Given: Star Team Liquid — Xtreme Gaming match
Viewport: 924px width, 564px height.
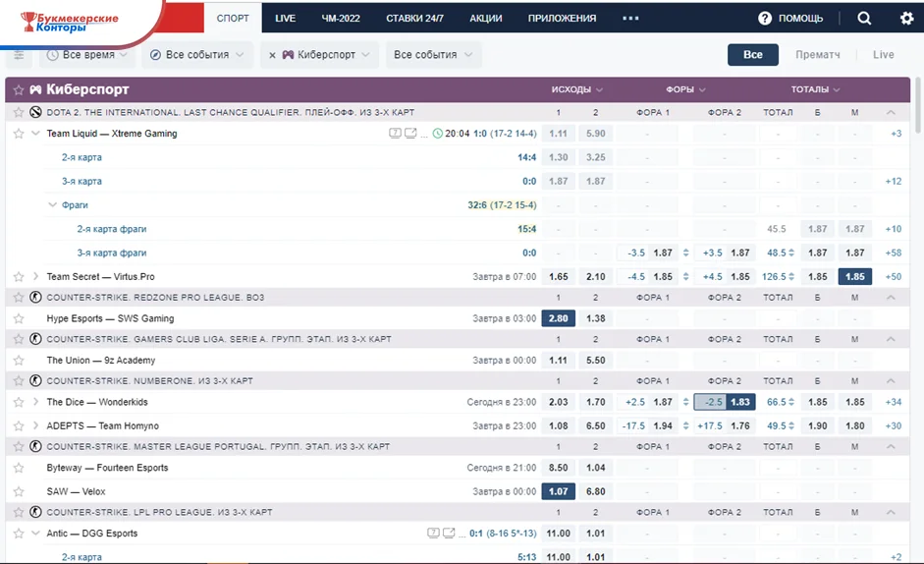Looking at the screenshot, I should pos(19,134).
